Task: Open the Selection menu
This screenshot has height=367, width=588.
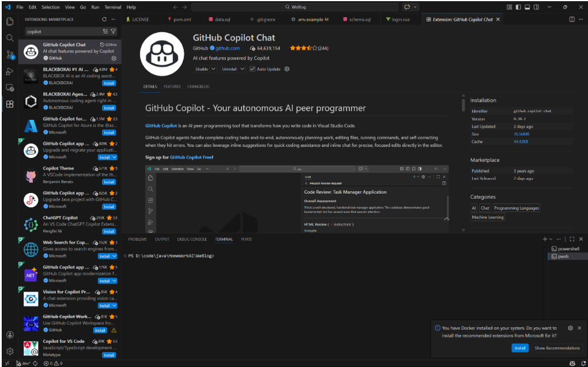Action: tap(51, 7)
